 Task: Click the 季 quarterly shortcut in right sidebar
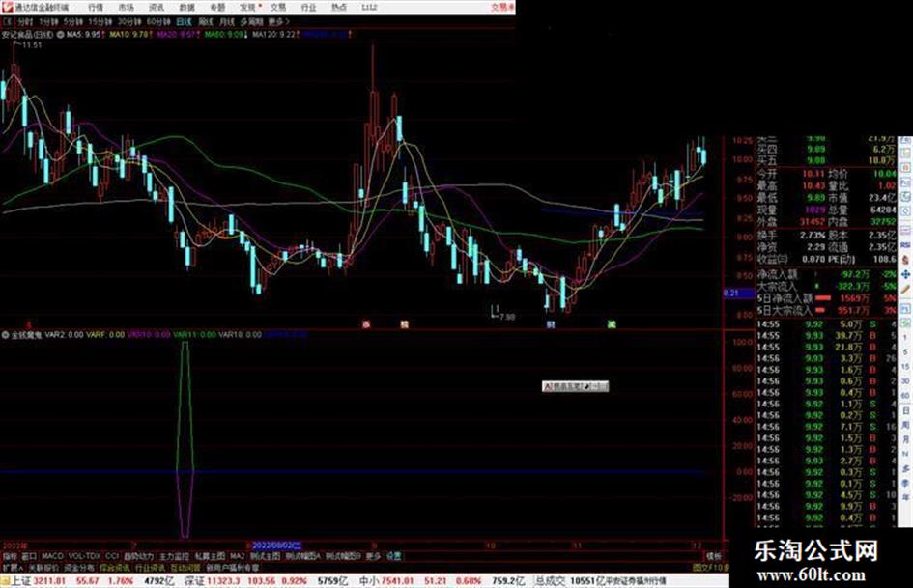[x=905, y=483]
